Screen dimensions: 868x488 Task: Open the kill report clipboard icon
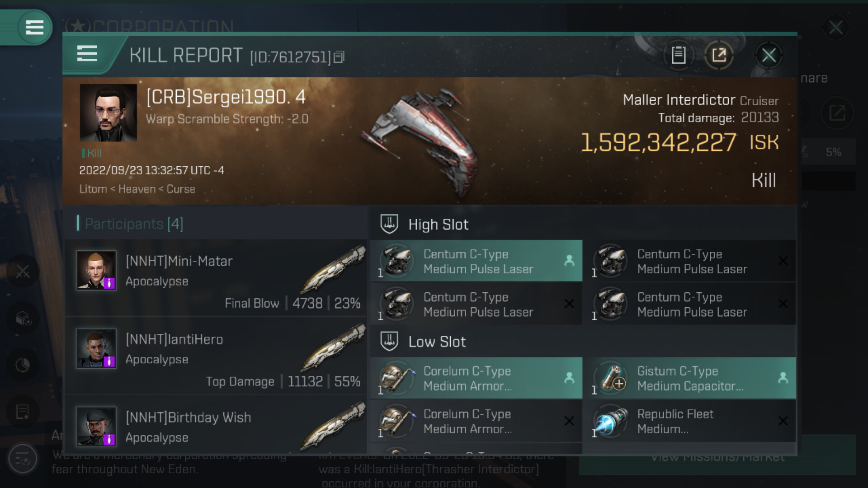click(678, 56)
